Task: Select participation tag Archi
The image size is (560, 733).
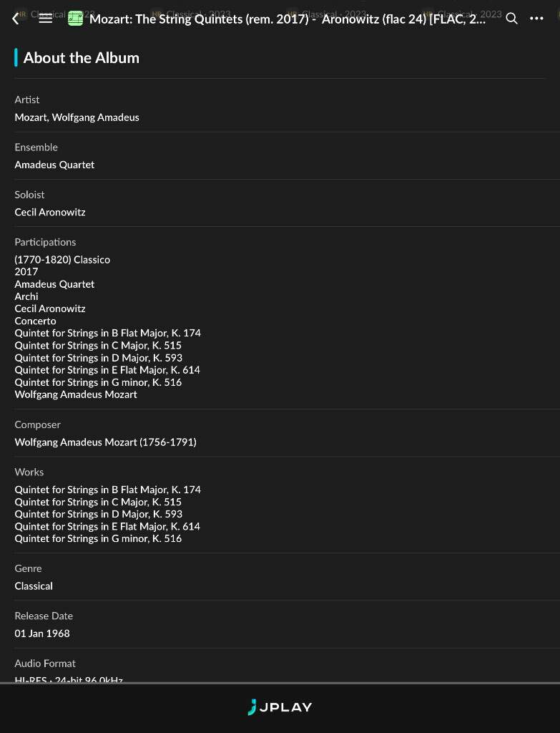Action: [x=26, y=296]
